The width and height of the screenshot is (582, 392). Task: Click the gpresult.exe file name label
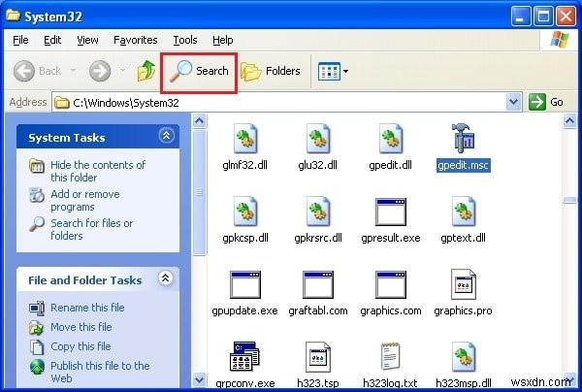391,238
